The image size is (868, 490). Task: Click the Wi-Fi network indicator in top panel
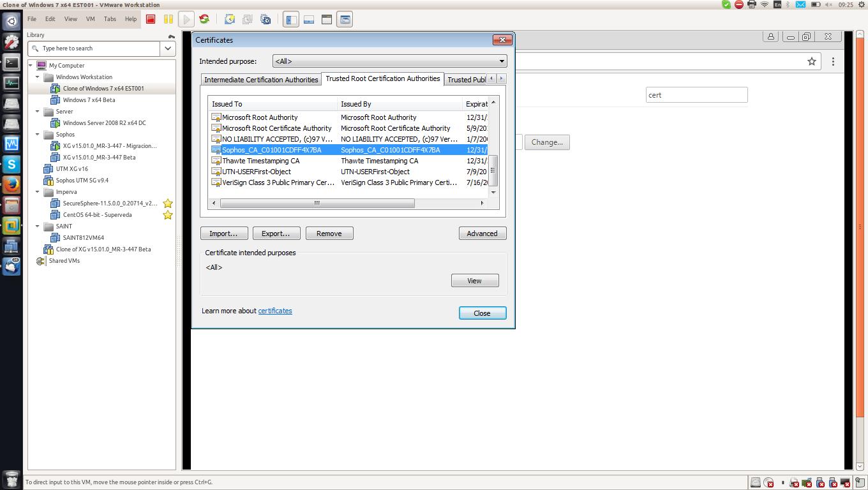point(765,4)
